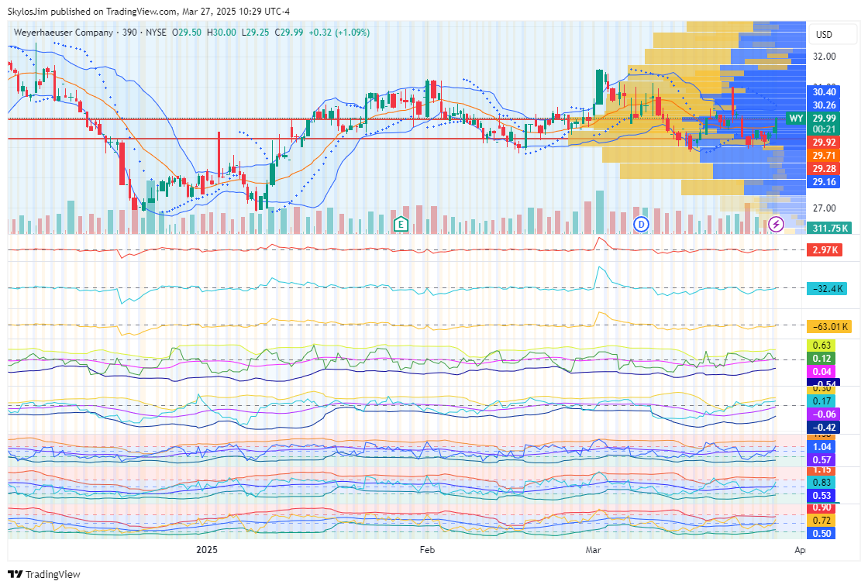Select the 29.71 orange price label
This screenshot has height=588, width=868.
click(x=824, y=156)
